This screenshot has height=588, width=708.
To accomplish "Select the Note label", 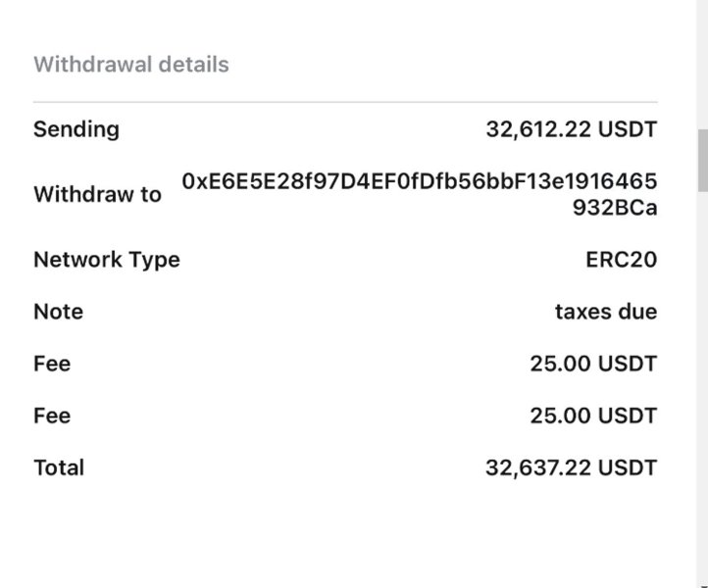I will pos(58,312).
